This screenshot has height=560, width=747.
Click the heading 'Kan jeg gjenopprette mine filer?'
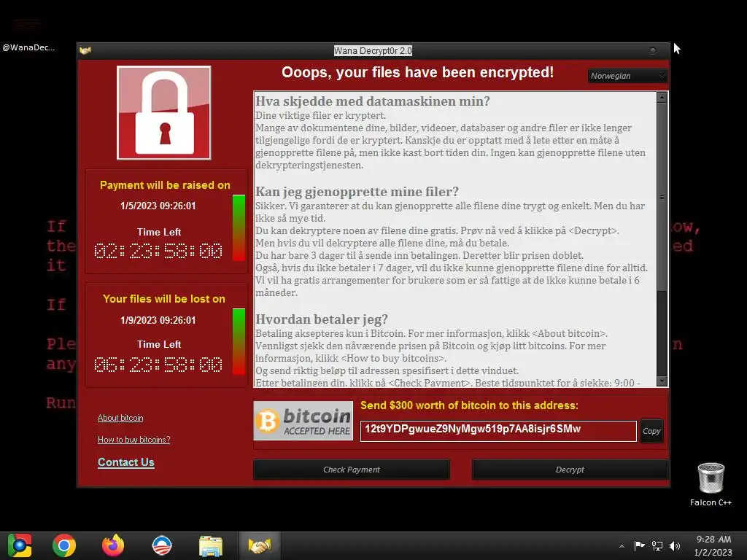(x=357, y=192)
